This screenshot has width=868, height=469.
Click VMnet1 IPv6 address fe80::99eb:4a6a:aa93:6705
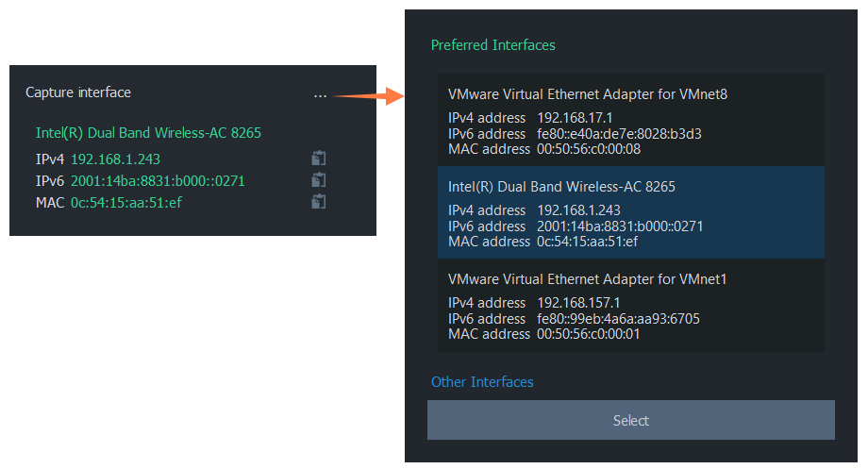click(618, 319)
